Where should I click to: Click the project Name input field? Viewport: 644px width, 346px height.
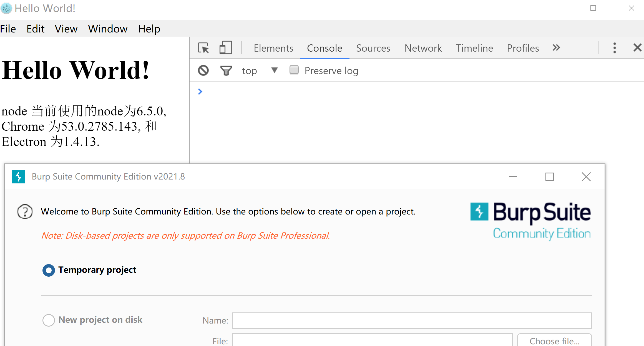(x=412, y=320)
